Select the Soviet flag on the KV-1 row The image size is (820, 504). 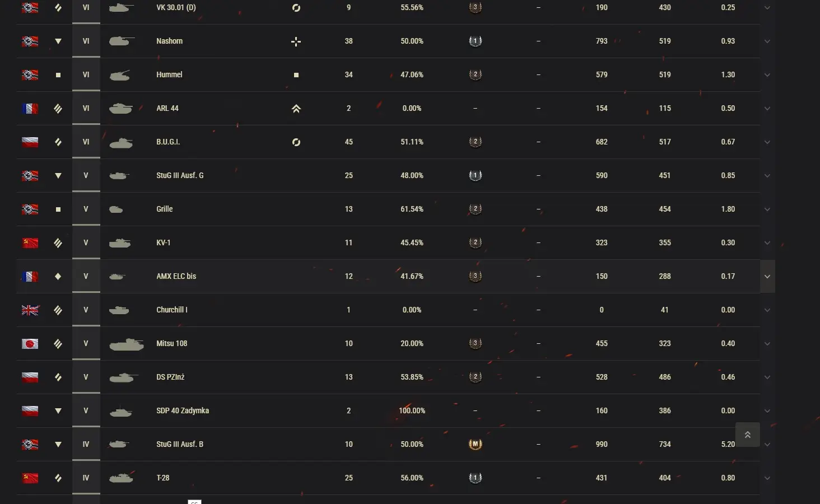coord(30,243)
